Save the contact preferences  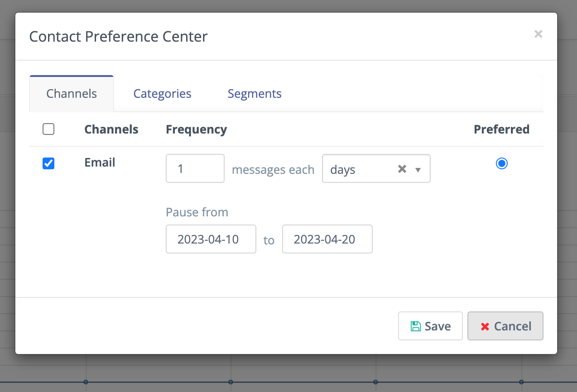coord(430,325)
